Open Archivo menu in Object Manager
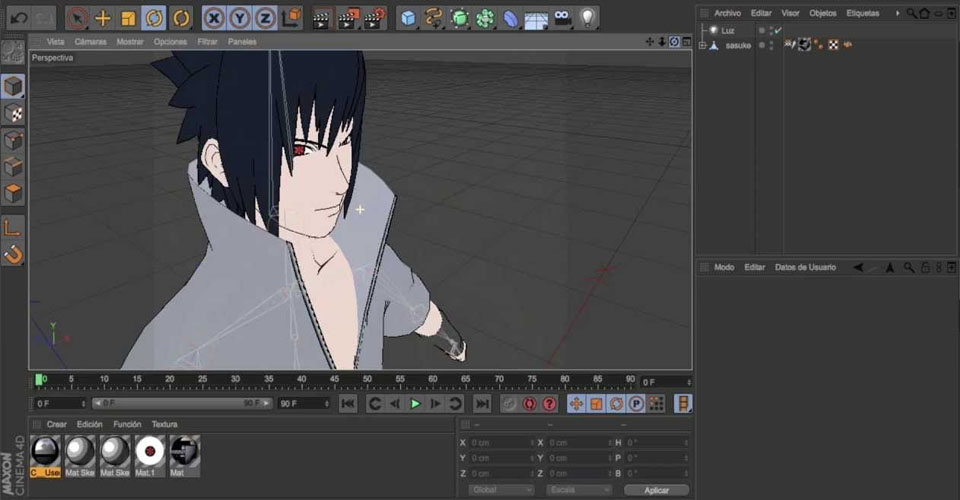Viewport: 960px width, 500px height. (727, 13)
